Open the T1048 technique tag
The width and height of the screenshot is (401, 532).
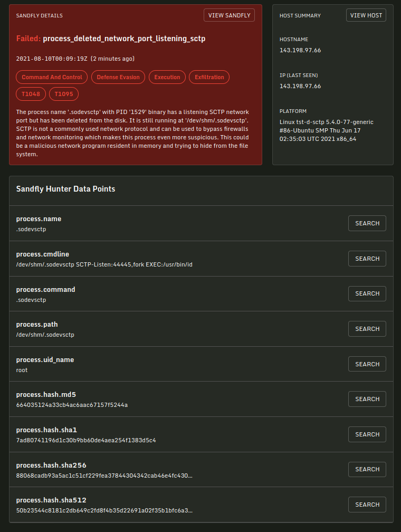pyautogui.click(x=31, y=94)
